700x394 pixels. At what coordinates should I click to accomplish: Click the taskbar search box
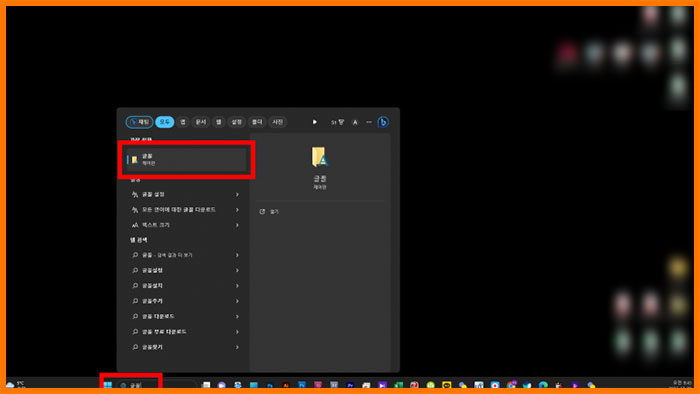point(156,385)
